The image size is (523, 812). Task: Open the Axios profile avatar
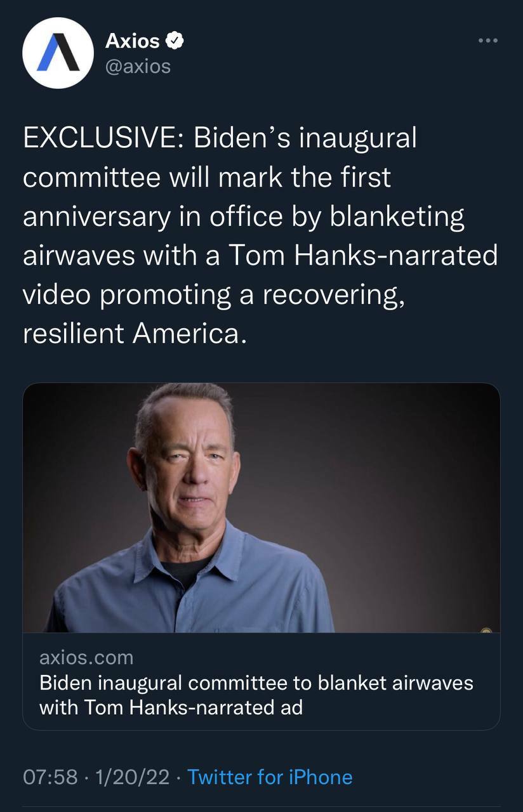58,53
